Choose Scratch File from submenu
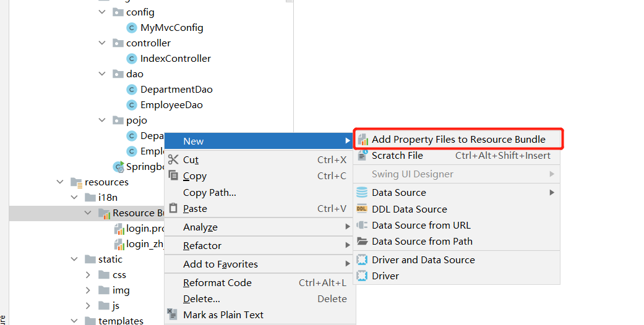Viewport: 644px width, 325px height. (x=397, y=156)
